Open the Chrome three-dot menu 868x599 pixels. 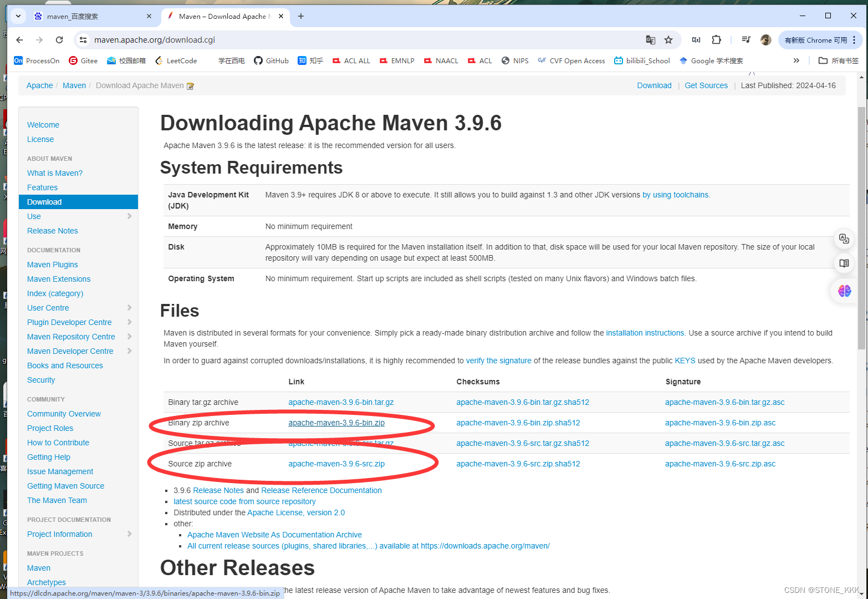coord(854,40)
